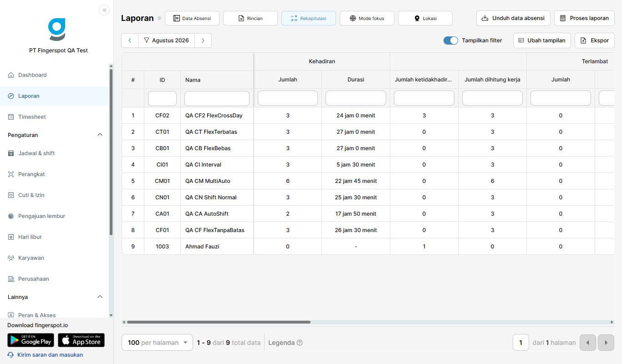Viewport: 622px width, 364px height.
Task: Collapse the sidebar with the double-chevron icon
Action: (104, 10)
